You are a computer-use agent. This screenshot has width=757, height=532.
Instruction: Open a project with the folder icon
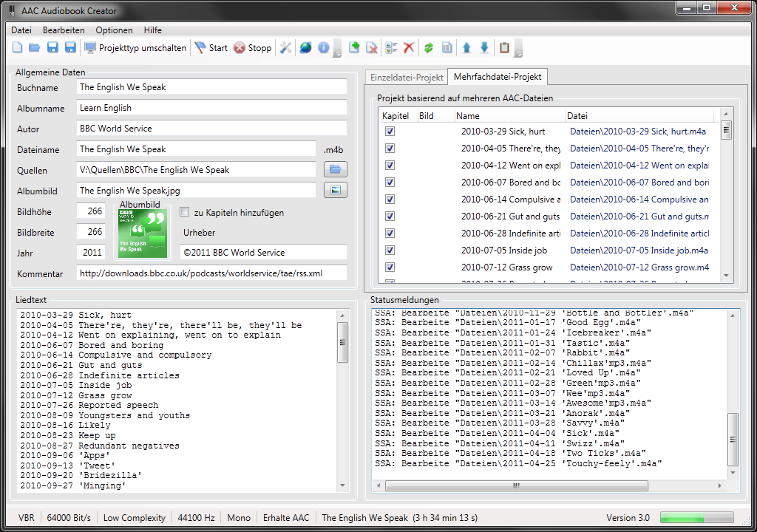34,48
